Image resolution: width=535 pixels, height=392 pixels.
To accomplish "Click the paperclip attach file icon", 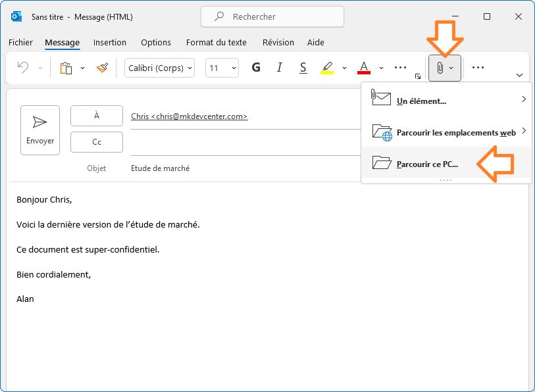I will [441, 67].
